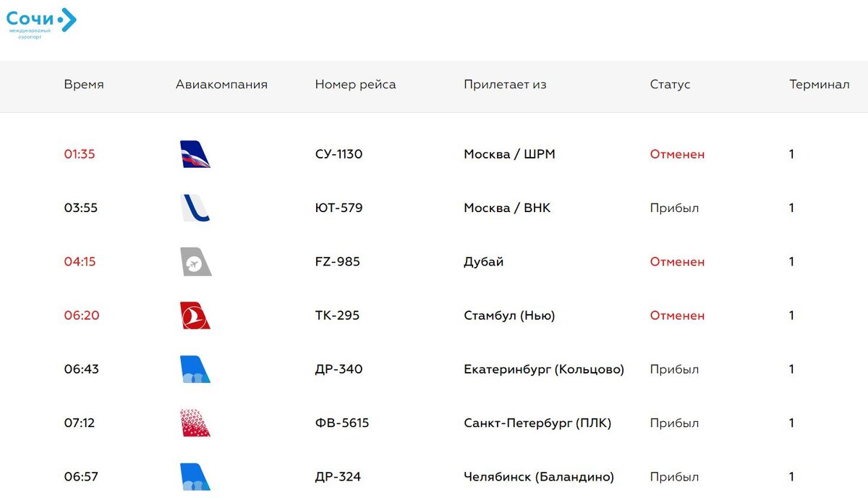Viewport: 868px width, 503px height.
Task: Click the Pobeda tail icon for ДР-324
Action: pyautogui.click(x=195, y=477)
